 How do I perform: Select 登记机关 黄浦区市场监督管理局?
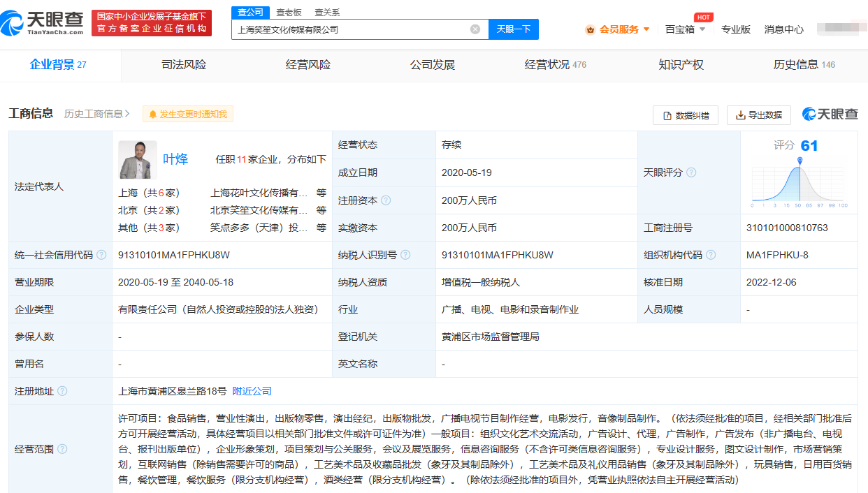point(490,337)
